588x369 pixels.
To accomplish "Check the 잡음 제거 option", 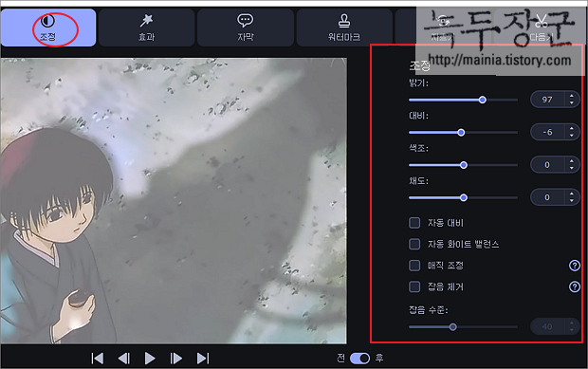I will tap(414, 286).
